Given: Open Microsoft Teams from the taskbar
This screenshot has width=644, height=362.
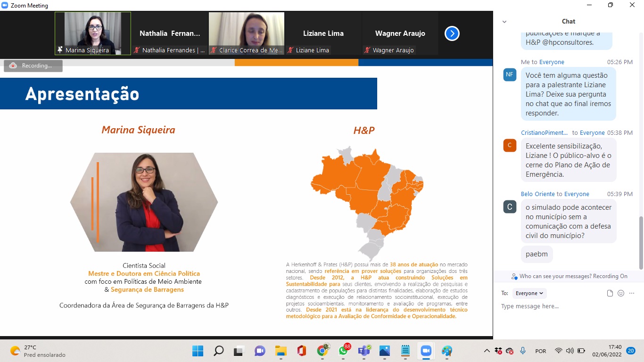Looking at the screenshot, I should tap(364, 351).
